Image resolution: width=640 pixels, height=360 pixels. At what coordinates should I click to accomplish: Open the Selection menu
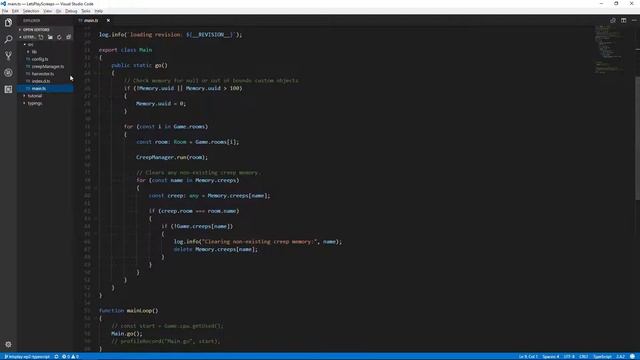(31, 11)
